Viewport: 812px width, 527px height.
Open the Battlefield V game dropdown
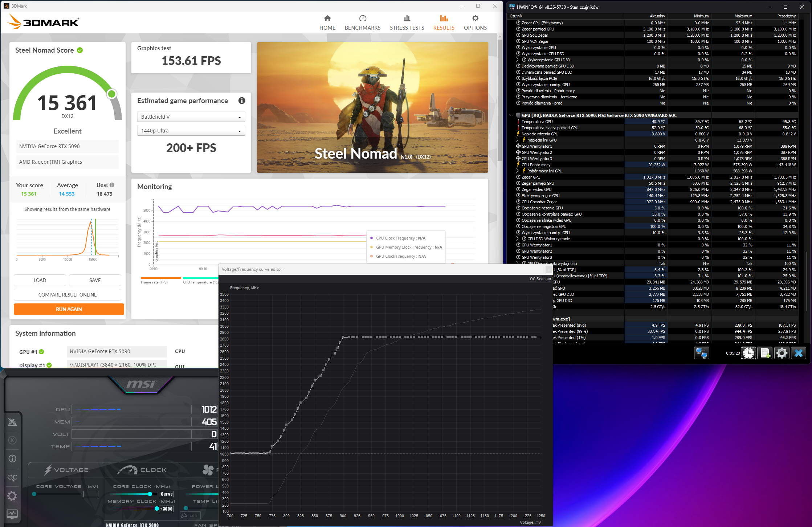click(191, 117)
